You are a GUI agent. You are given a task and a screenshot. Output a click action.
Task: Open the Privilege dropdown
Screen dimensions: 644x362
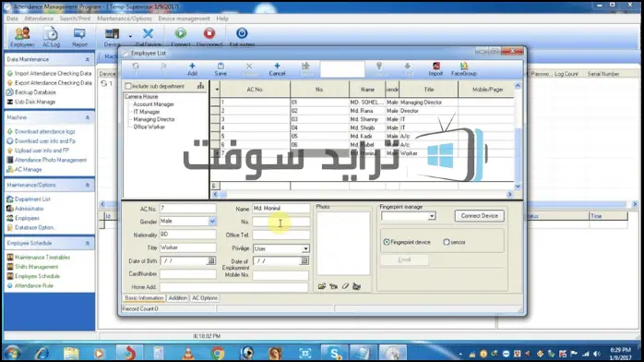coord(305,248)
